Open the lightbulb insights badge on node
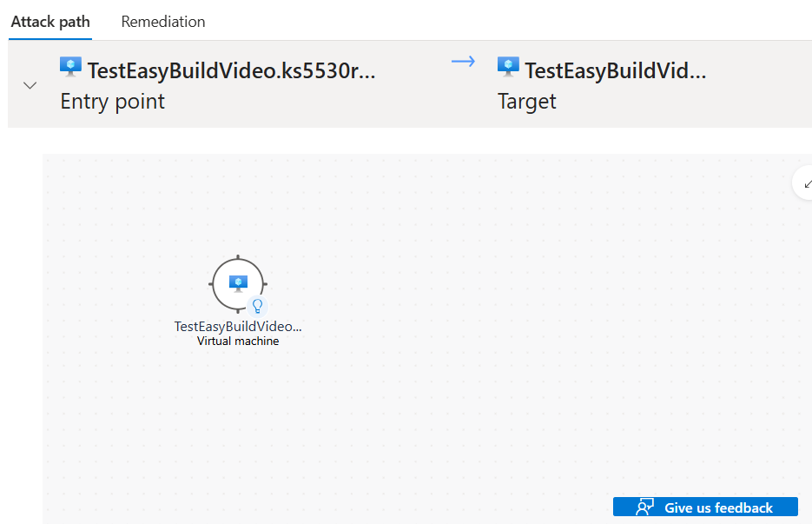This screenshot has height=524, width=812. (257, 306)
